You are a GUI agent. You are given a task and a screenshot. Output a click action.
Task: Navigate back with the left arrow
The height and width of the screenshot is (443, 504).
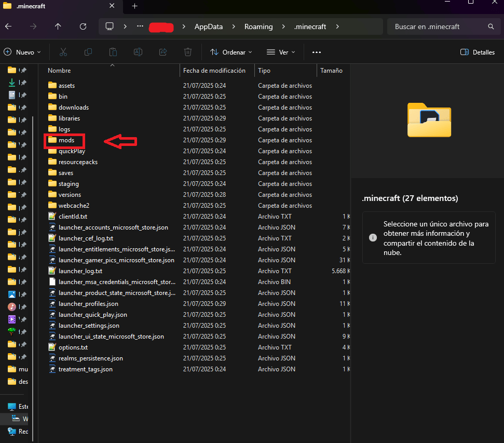(9, 26)
